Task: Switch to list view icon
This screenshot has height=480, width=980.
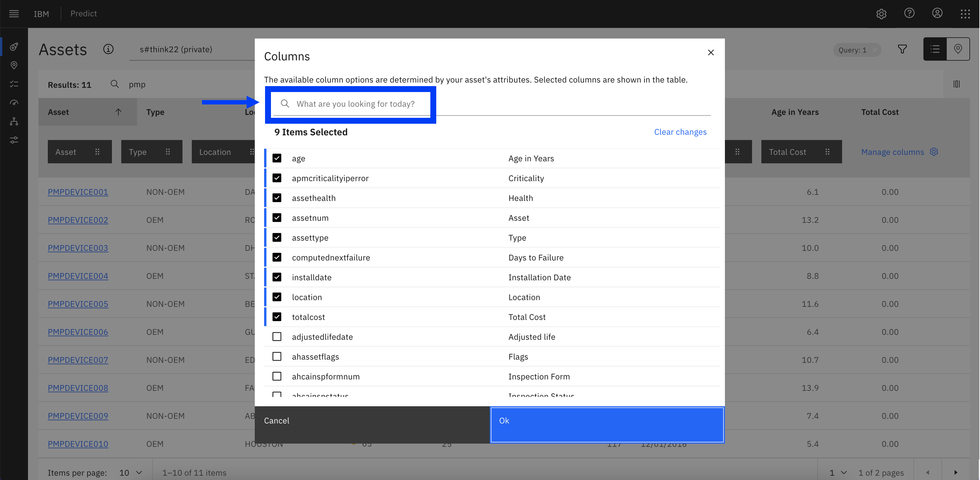Action: [935, 49]
